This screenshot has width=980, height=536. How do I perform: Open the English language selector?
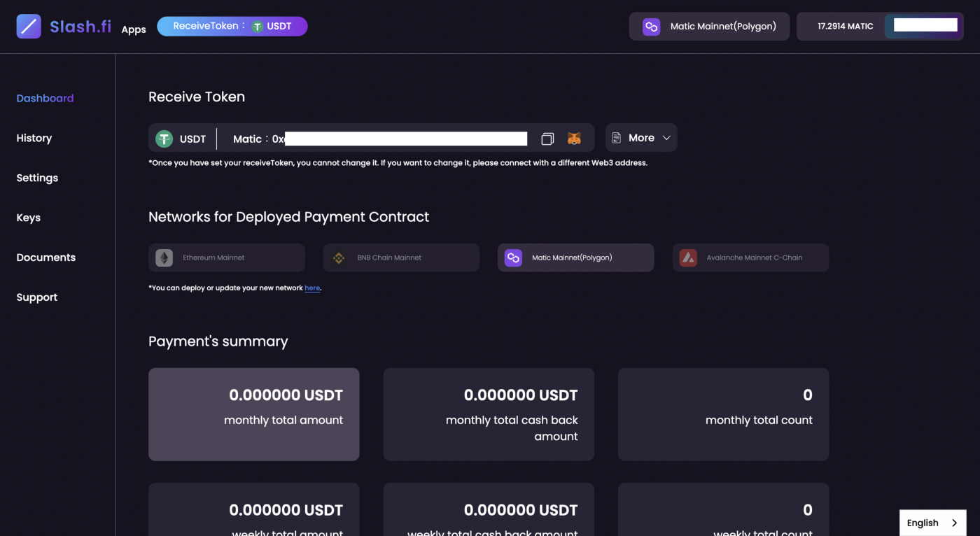click(x=932, y=523)
